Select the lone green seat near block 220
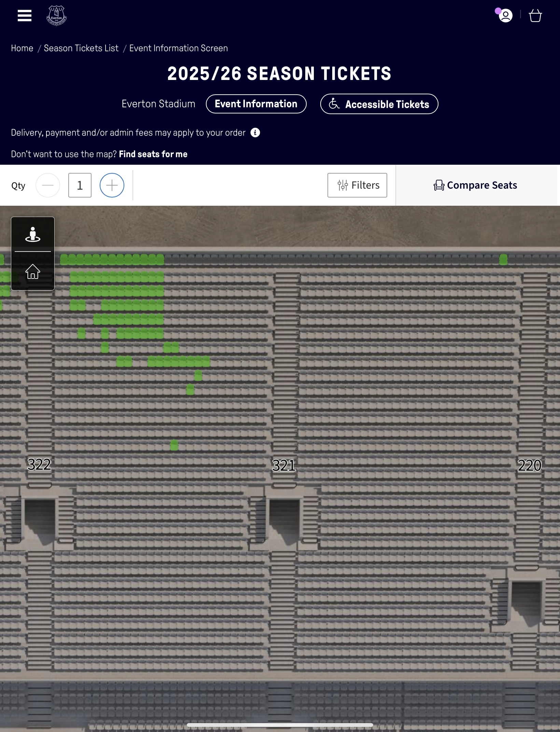Image resolution: width=560 pixels, height=732 pixels. tap(503, 260)
